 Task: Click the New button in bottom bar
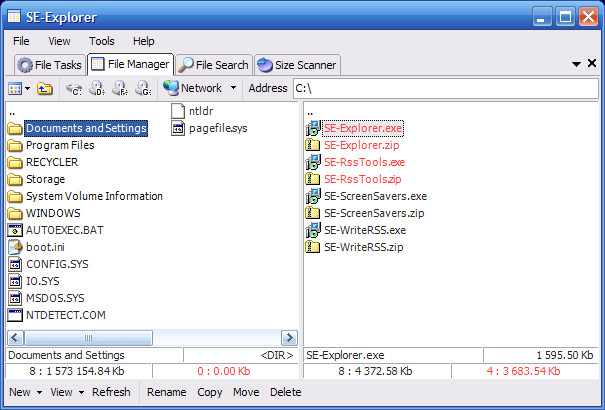point(20,392)
